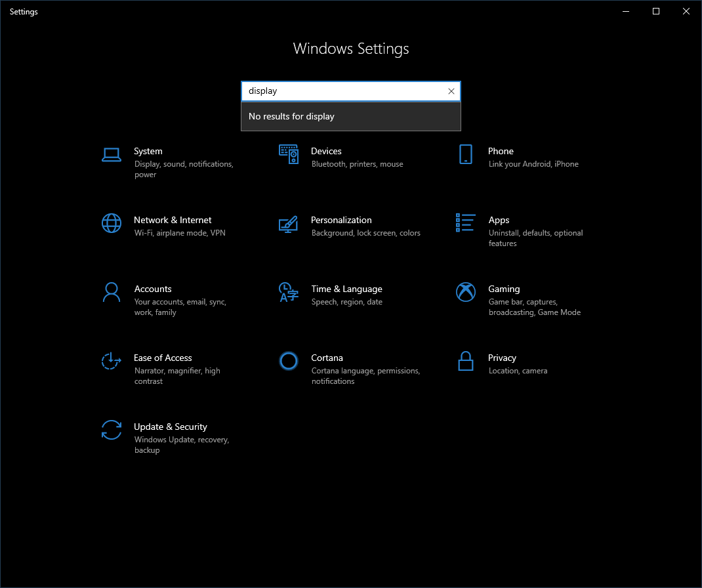Click 'Display, sound, notifications, power' description
This screenshot has height=588, width=702.
point(184,169)
